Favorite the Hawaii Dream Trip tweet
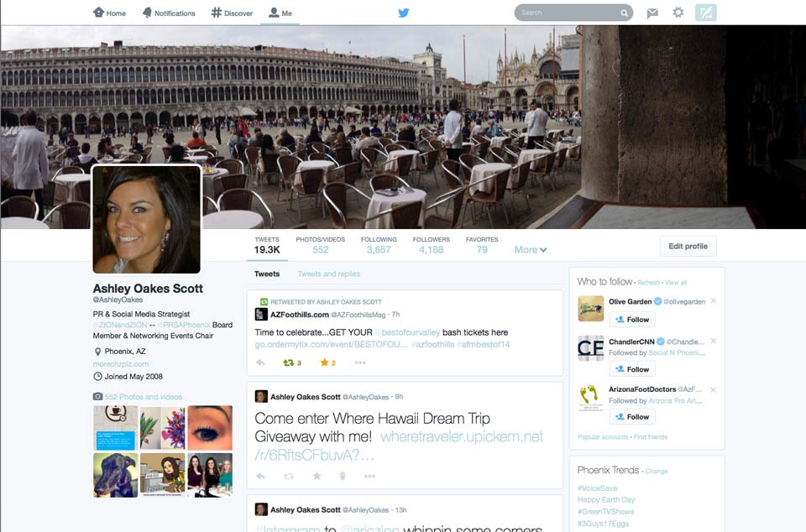 click(317, 476)
